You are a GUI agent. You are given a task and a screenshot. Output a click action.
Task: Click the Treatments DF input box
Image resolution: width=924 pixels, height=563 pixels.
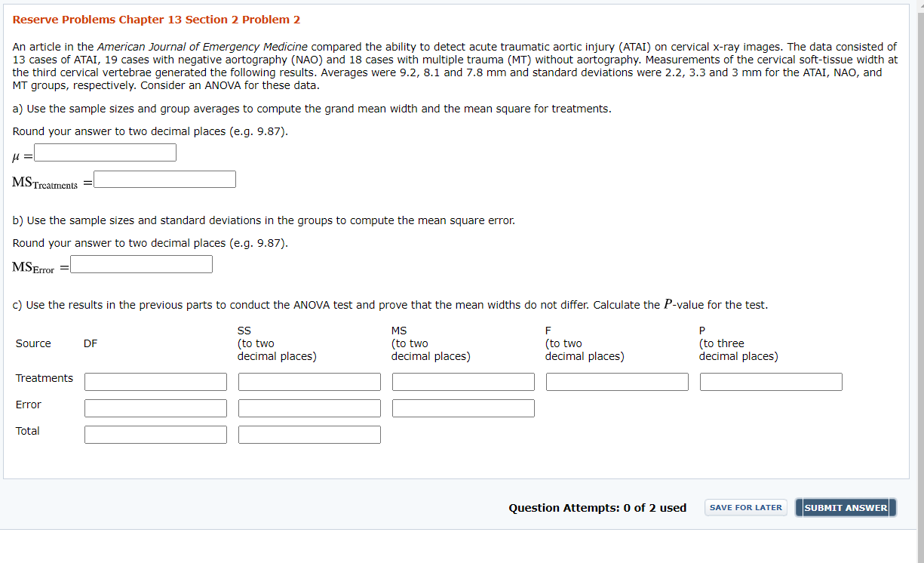(x=155, y=381)
